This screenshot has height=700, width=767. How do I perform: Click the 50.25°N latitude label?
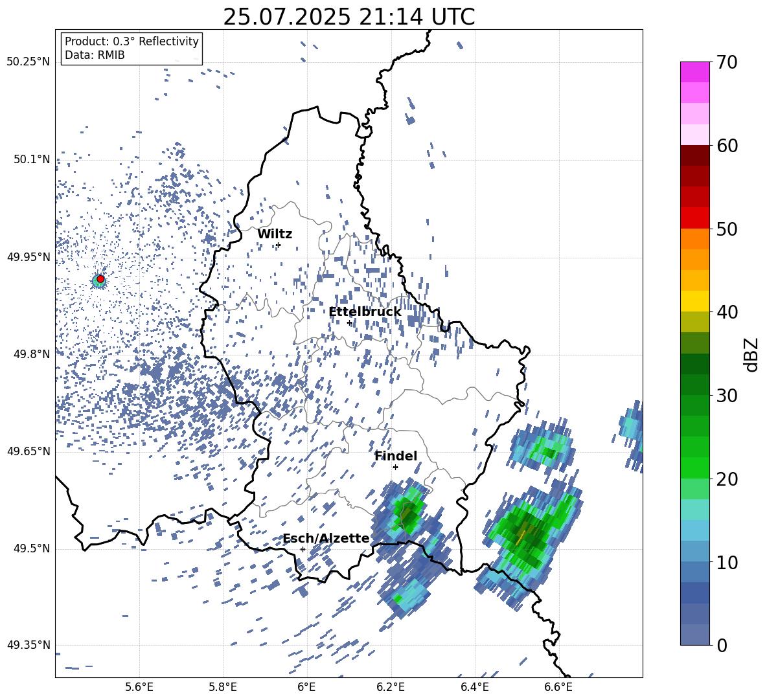tap(29, 62)
